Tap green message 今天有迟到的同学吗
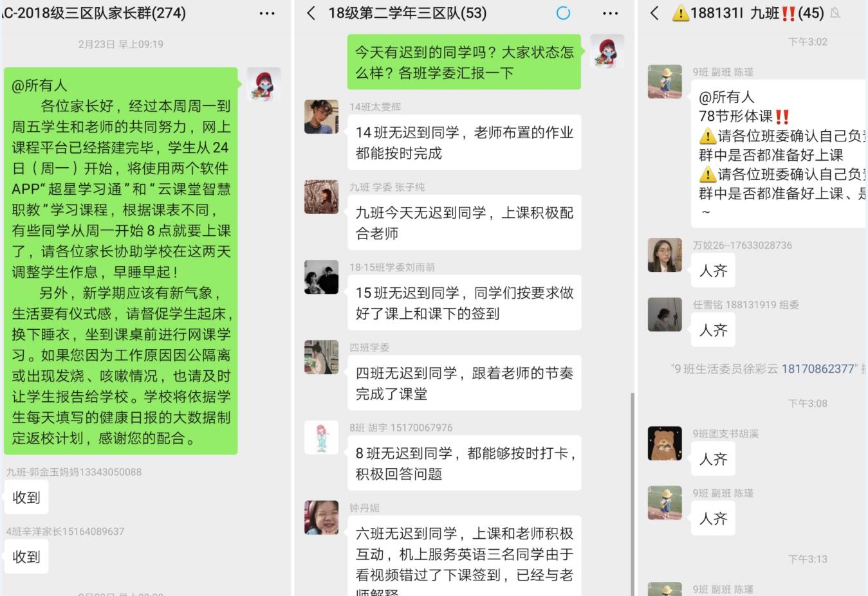 464,62
